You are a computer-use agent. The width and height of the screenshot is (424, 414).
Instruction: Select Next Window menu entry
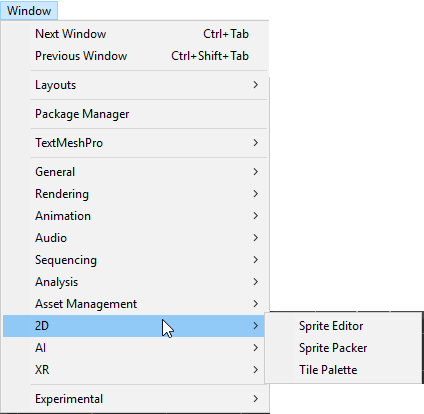click(134, 34)
